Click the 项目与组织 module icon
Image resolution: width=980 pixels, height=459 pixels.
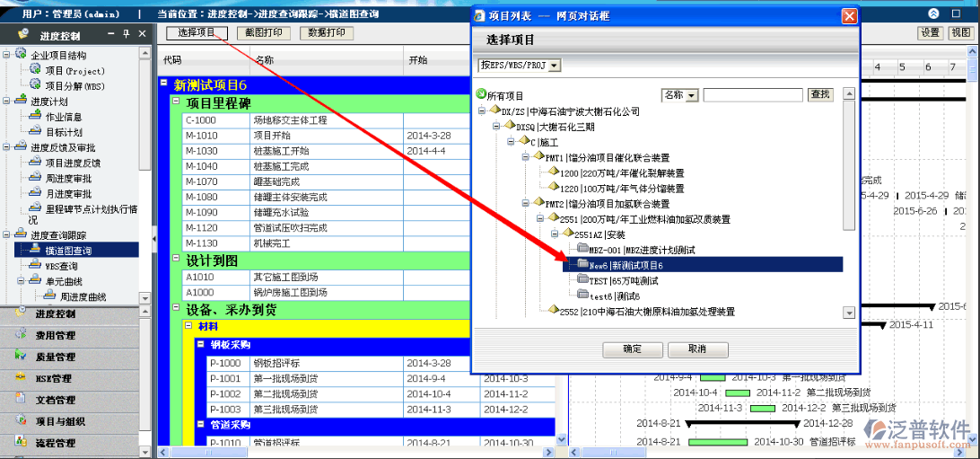pyautogui.click(x=20, y=420)
